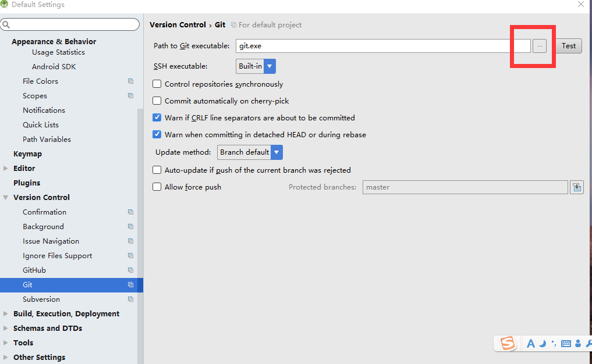Click the icon before 'For default project'
The height and width of the screenshot is (364, 592).
pyautogui.click(x=233, y=25)
